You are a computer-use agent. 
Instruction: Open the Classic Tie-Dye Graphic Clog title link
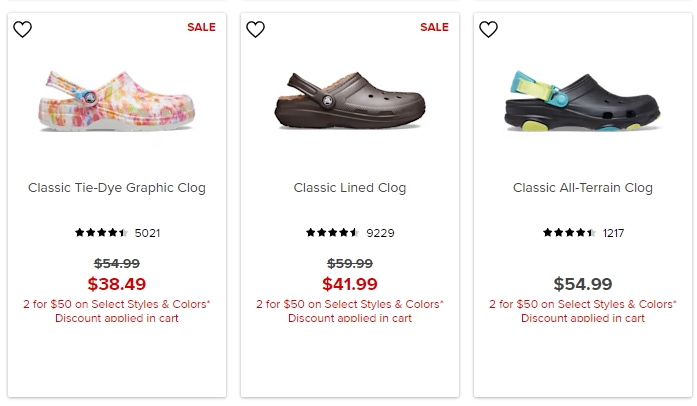117,188
